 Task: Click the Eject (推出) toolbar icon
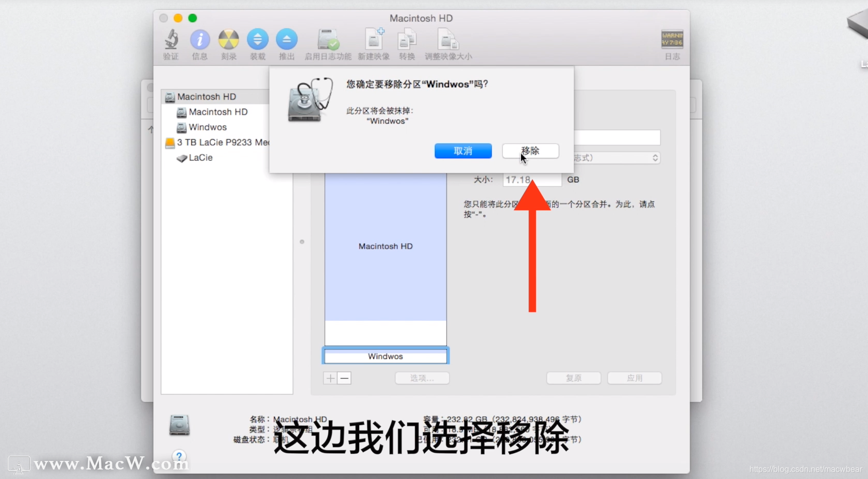tap(287, 40)
